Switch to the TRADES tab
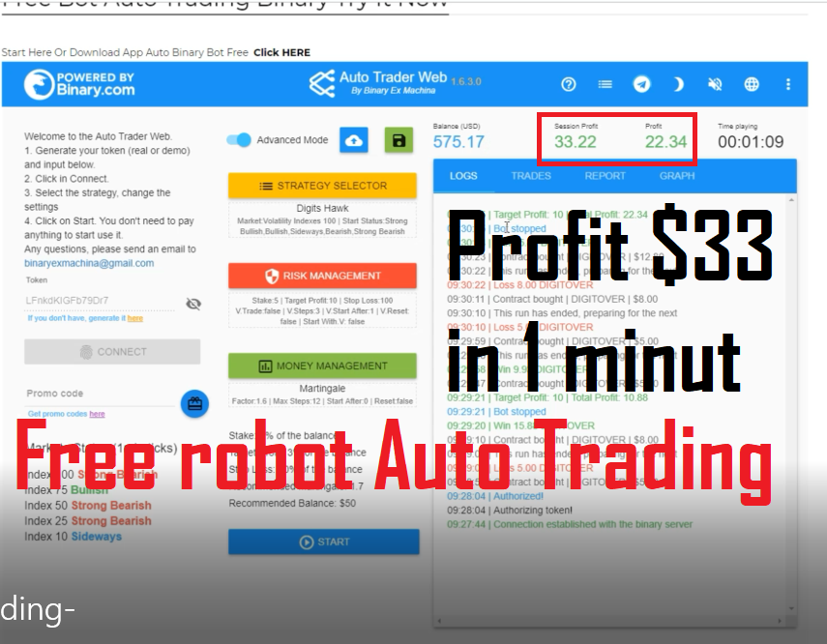 pyautogui.click(x=531, y=176)
